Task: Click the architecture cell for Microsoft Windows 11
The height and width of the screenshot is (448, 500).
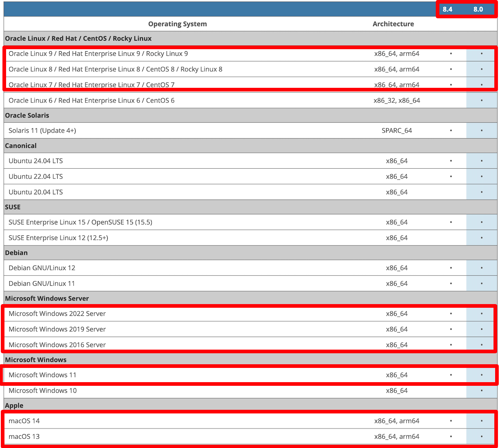Action: click(x=397, y=375)
